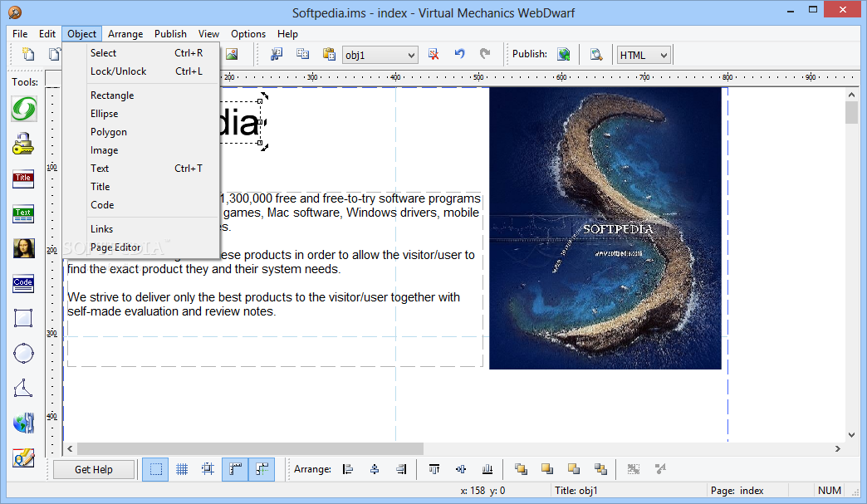
Task: Toggle the snap to grid button
Action: tap(208, 470)
